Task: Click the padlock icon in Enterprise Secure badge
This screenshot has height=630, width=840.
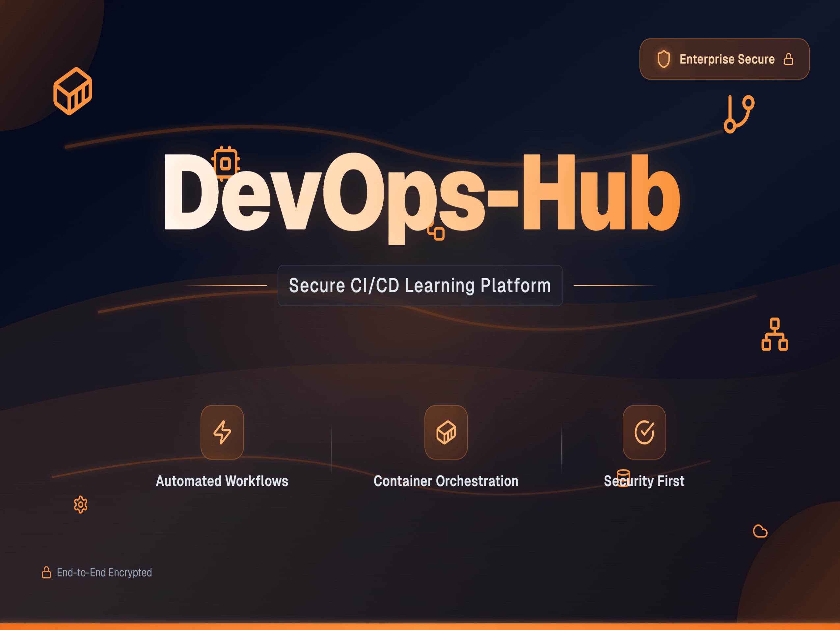Action: pyautogui.click(x=789, y=59)
